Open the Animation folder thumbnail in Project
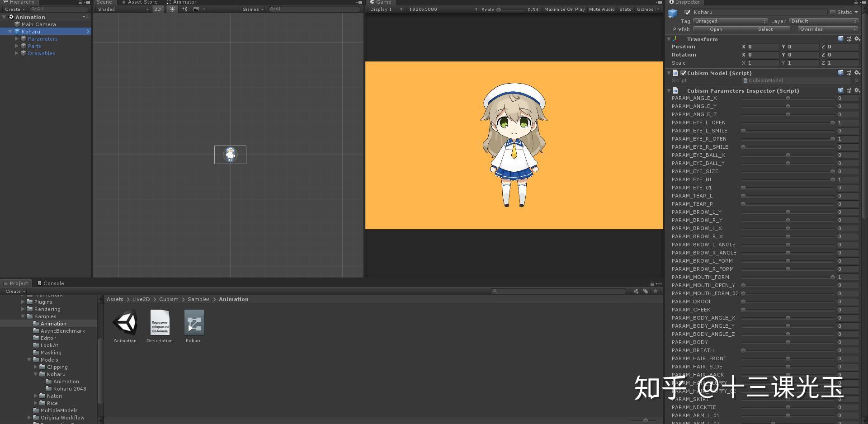 pyautogui.click(x=125, y=322)
